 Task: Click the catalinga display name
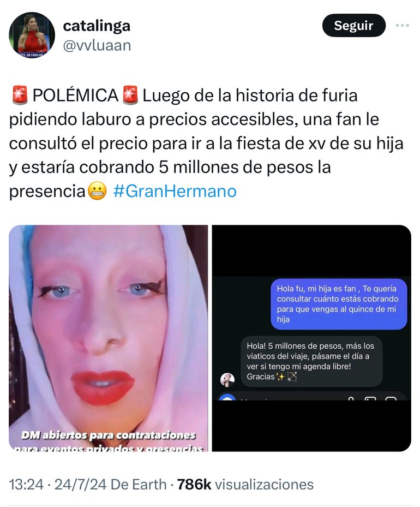[x=97, y=26]
